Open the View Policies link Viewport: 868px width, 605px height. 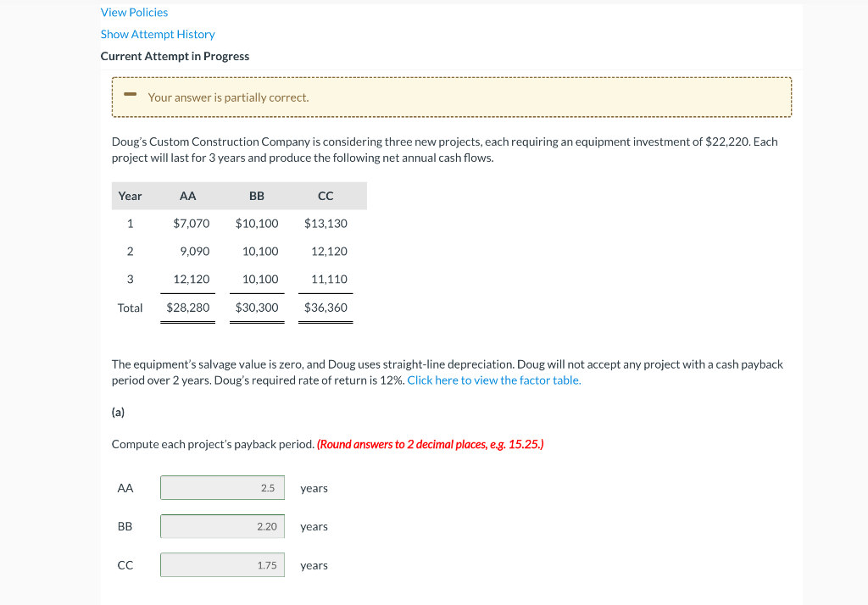click(x=134, y=12)
